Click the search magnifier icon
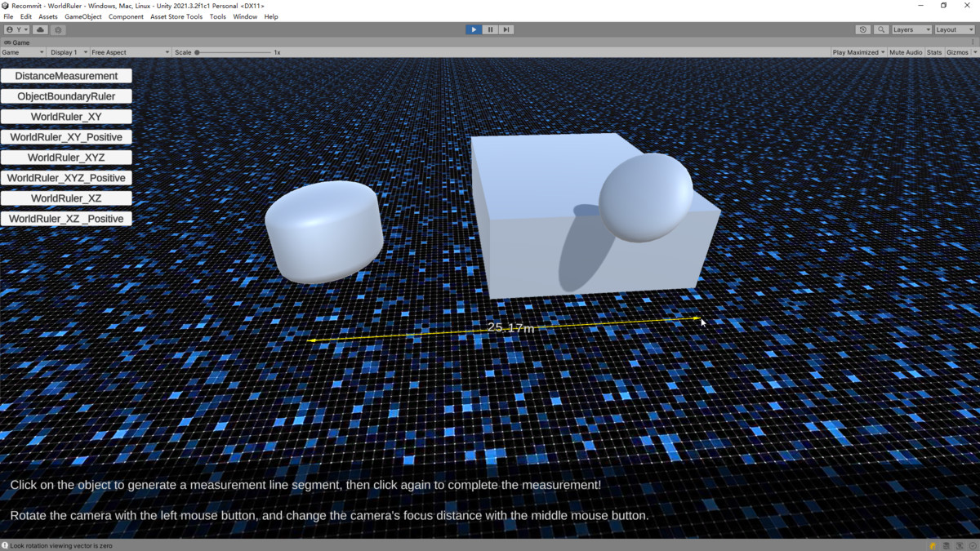The image size is (980, 551). 881,30
